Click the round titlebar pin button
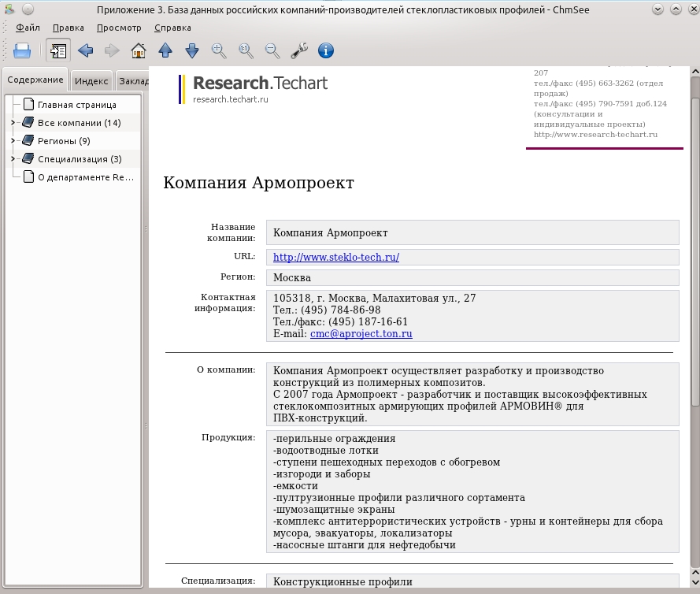 click(x=28, y=9)
